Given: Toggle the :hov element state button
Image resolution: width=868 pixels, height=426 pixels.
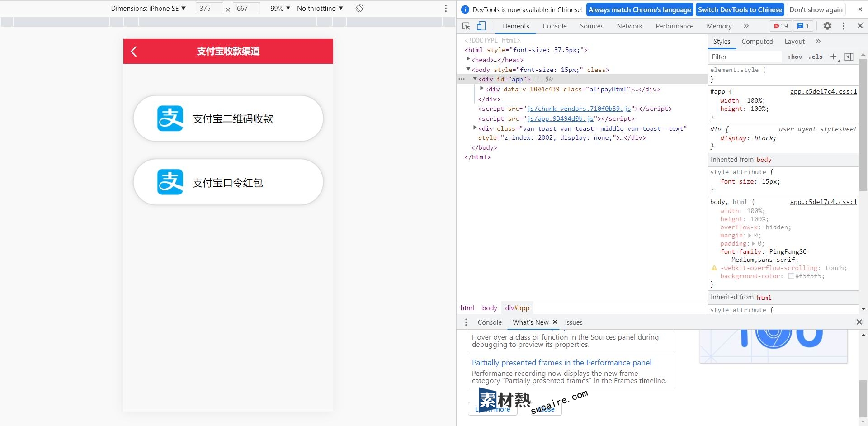Looking at the screenshot, I should (795, 57).
